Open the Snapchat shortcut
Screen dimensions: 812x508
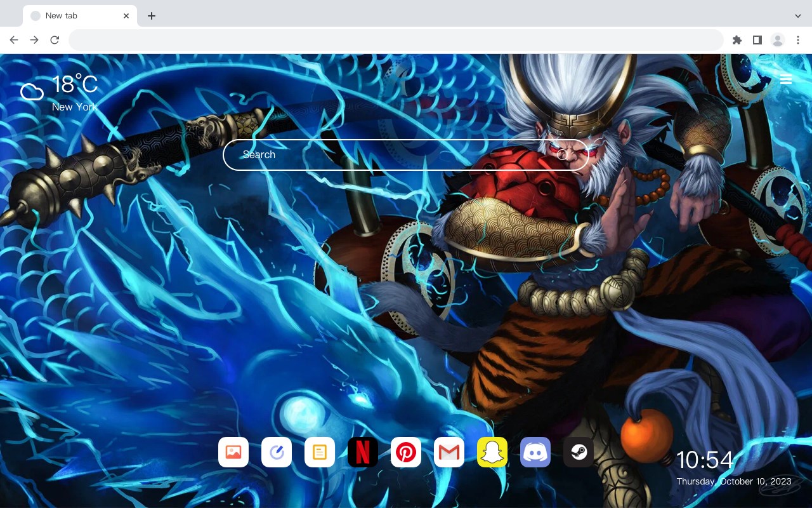pos(492,452)
